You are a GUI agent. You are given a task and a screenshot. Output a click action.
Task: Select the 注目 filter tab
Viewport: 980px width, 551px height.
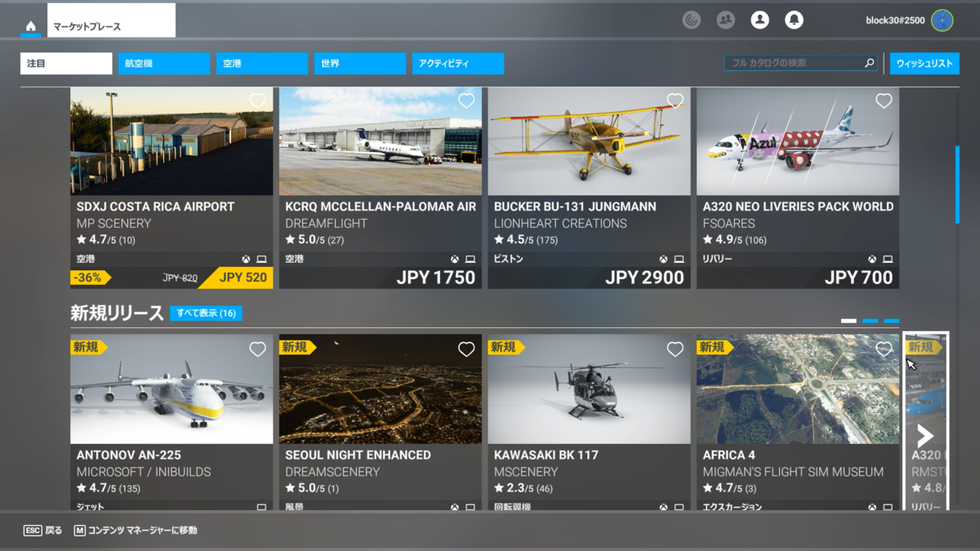[66, 64]
